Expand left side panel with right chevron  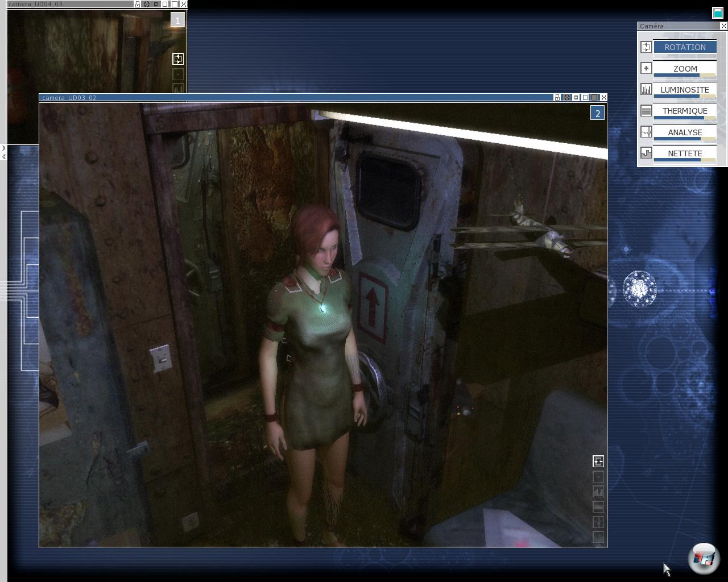click(x=3, y=148)
